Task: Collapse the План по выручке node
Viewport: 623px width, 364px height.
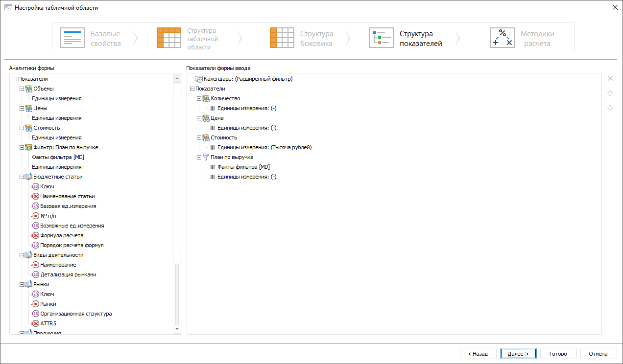Action: [199, 157]
